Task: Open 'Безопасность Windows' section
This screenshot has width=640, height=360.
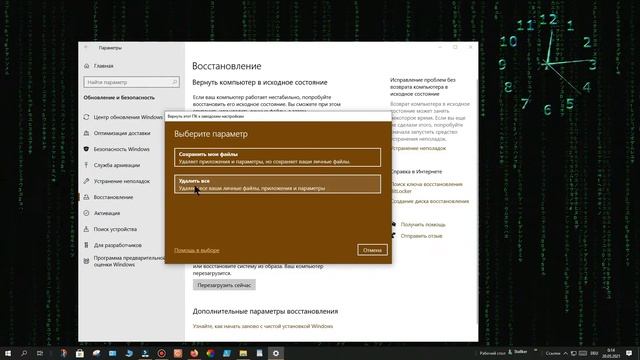Action: [121, 149]
